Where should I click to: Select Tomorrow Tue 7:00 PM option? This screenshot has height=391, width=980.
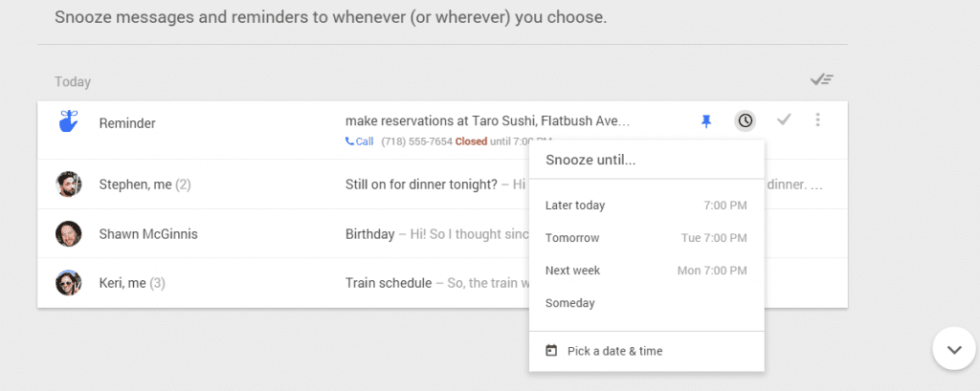point(646,238)
